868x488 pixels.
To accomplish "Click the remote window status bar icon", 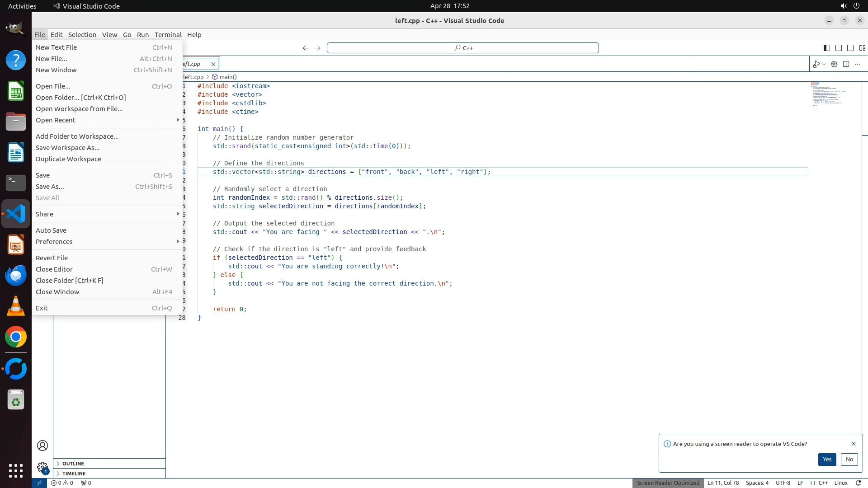I will [x=39, y=483].
